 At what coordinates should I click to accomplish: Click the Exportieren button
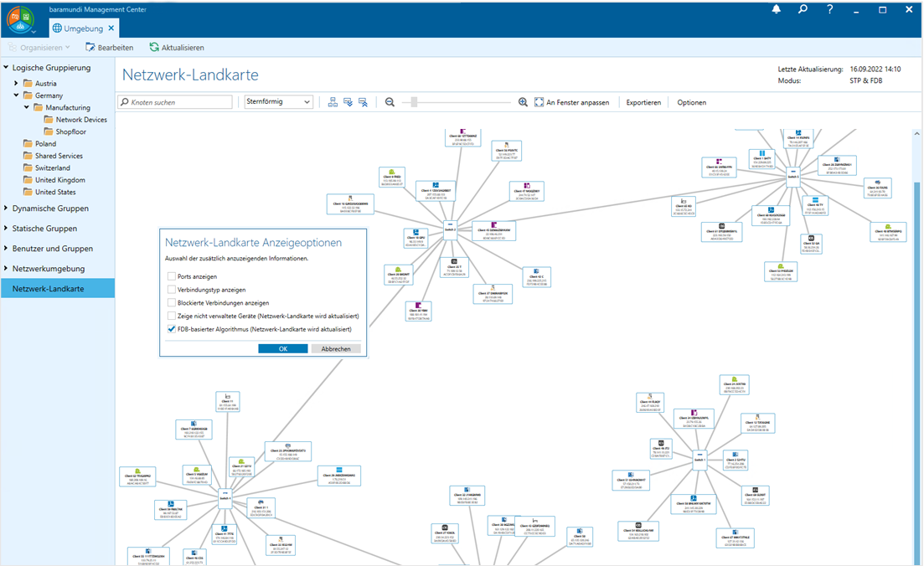pyautogui.click(x=643, y=102)
